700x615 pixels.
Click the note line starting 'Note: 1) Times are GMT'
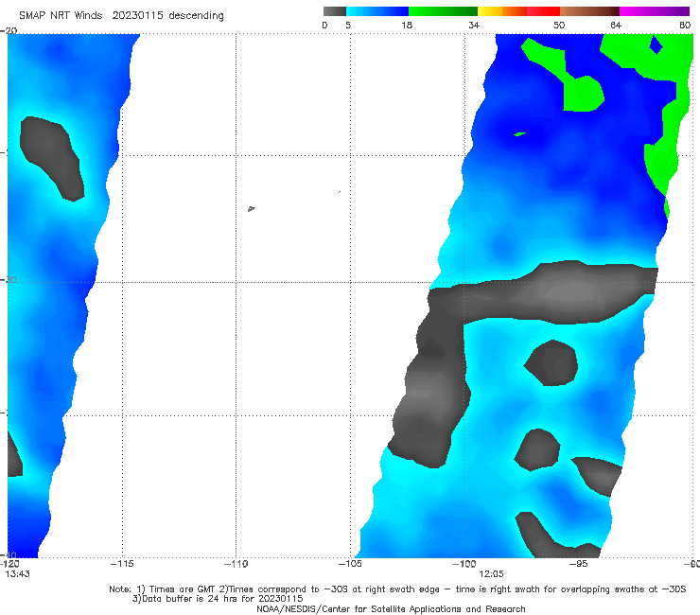pyautogui.click(x=397, y=589)
